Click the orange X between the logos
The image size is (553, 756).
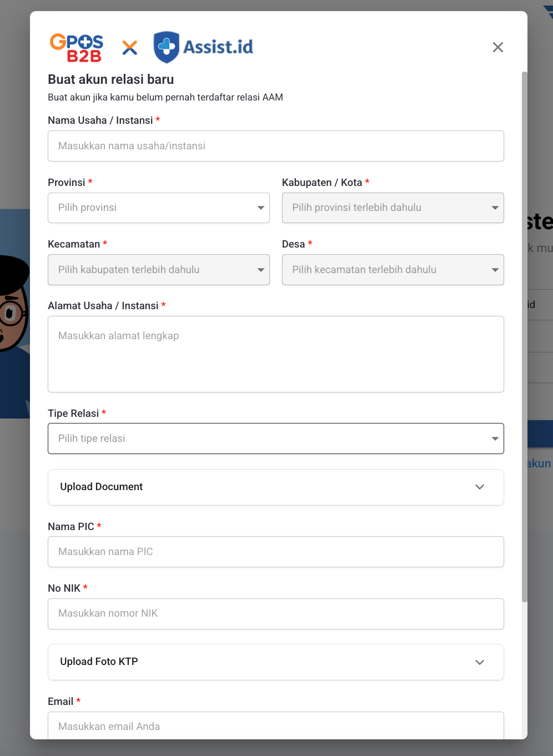(x=129, y=48)
